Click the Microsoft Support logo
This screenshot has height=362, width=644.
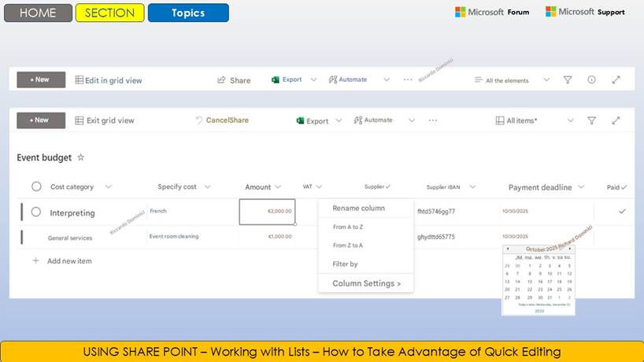[x=585, y=12]
